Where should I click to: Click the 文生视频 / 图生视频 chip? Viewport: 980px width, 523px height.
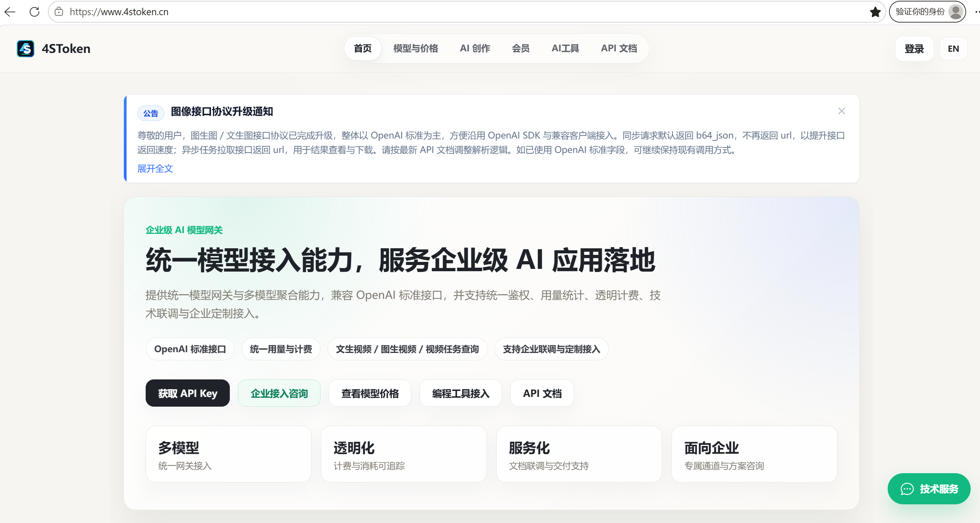(x=407, y=349)
